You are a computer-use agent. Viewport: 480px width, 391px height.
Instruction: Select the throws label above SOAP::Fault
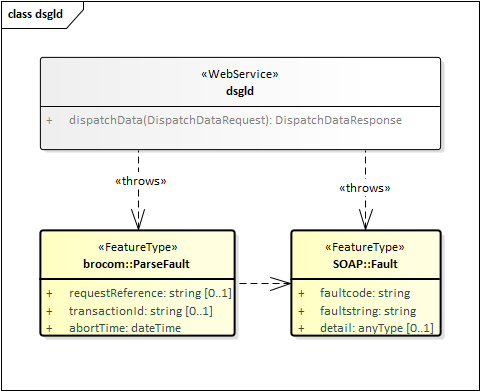tap(365, 188)
